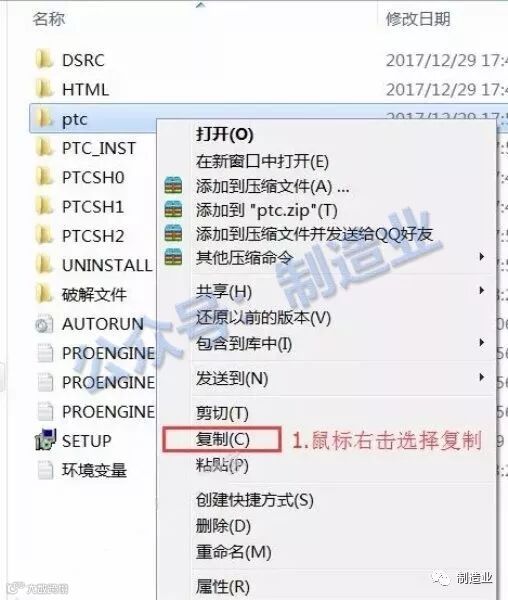Expand the 共享(H) submenu arrow

pyautogui.click(x=482, y=291)
